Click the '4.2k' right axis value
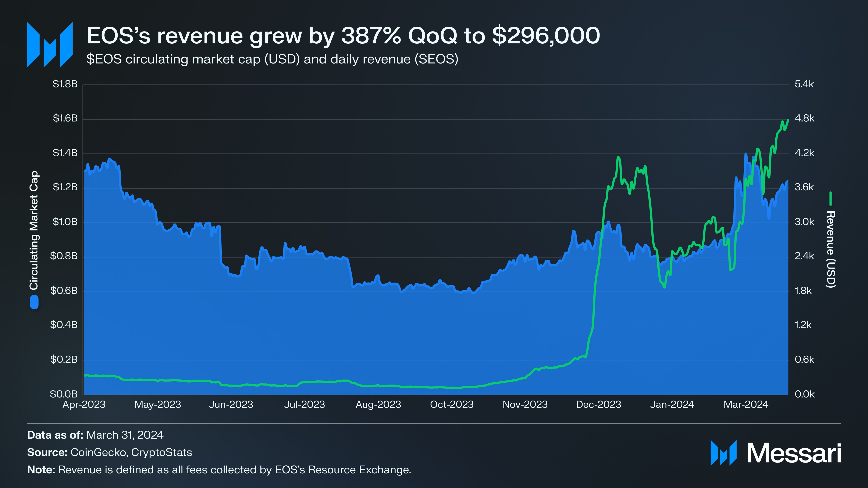The height and width of the screenshot is (488, 868). pos(804,153)
